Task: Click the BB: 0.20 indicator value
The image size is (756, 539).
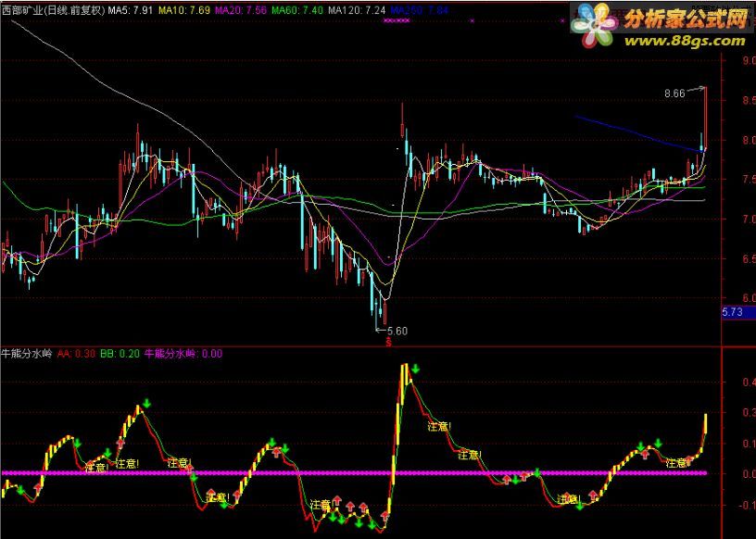Action: click(x=120, y=354)
